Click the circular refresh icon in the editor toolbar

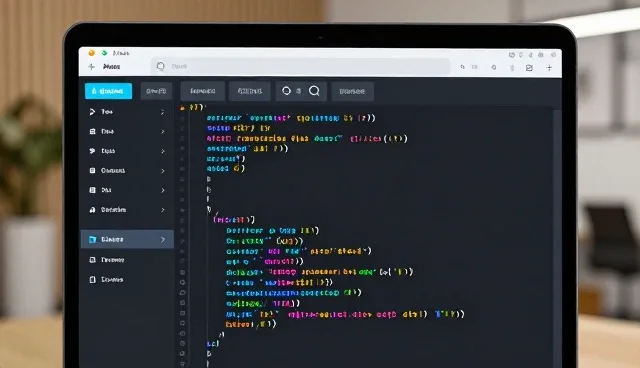287,91
